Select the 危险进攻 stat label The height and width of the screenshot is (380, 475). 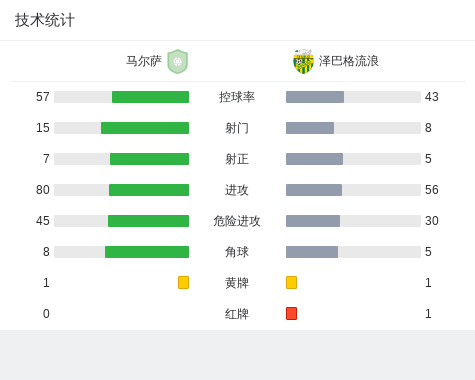(x=237, y=221)
